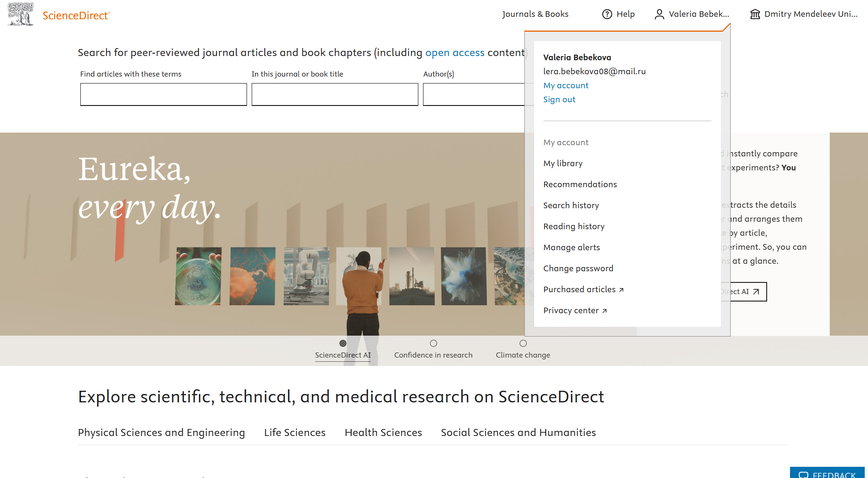Click the institution building icon
This screenshot has width=868, height=478.
(x=755, y=14)
